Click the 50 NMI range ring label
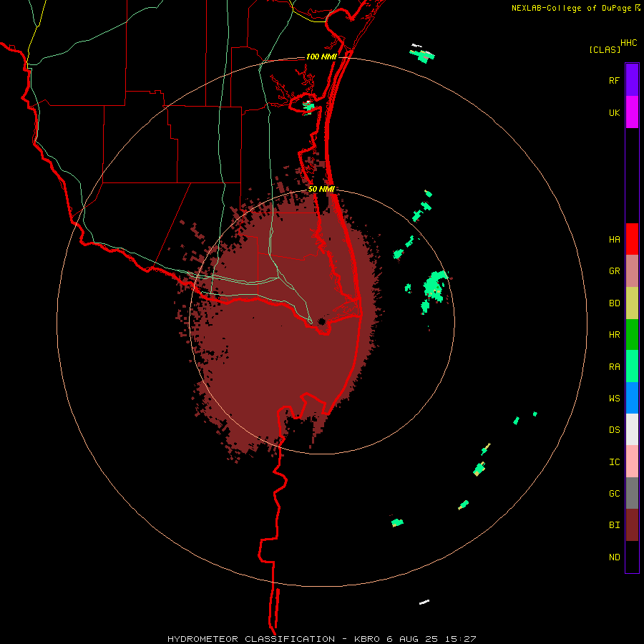 321,189
